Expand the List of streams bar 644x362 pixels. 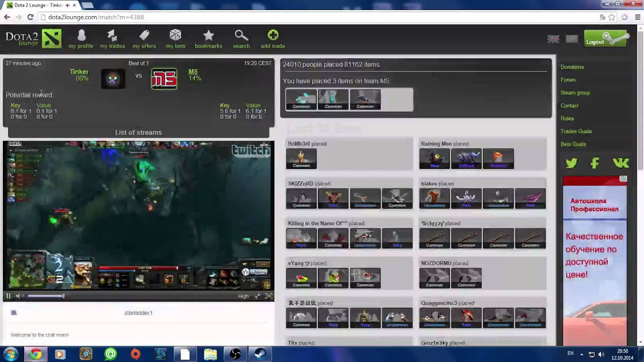point(138,132)
